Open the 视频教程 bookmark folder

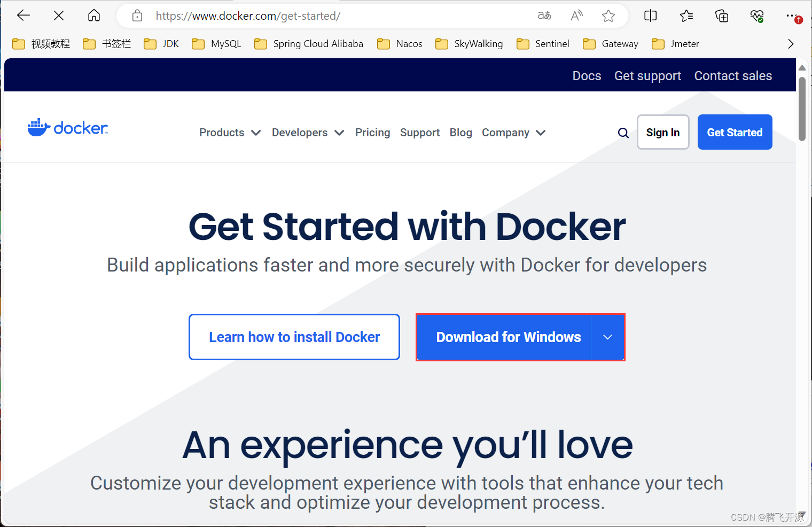41,44
